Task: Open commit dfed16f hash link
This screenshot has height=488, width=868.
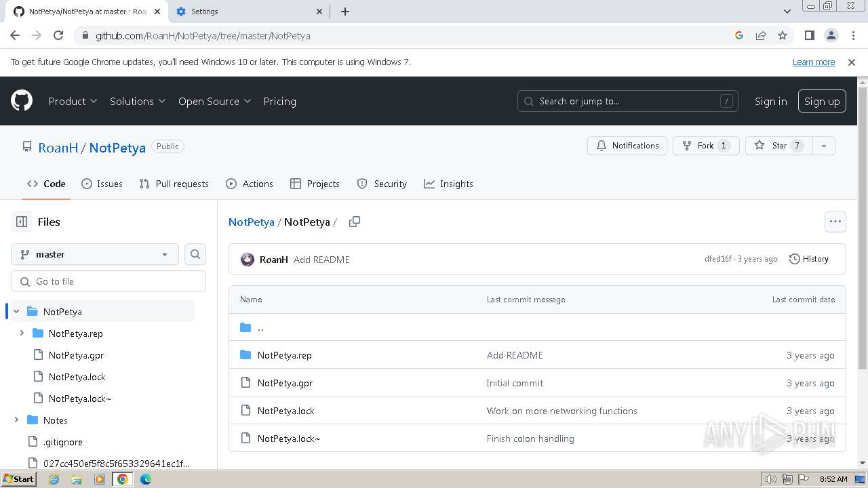Action: 718,259
